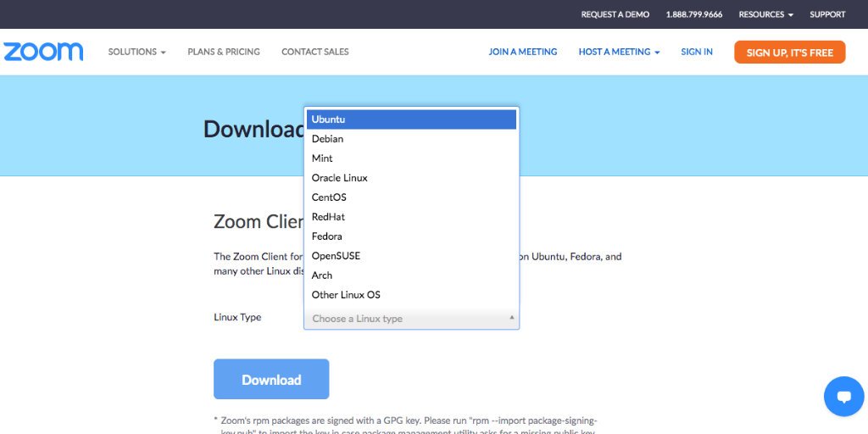Click the 1.888.799.9666 phone number

(x=694, y=14)
